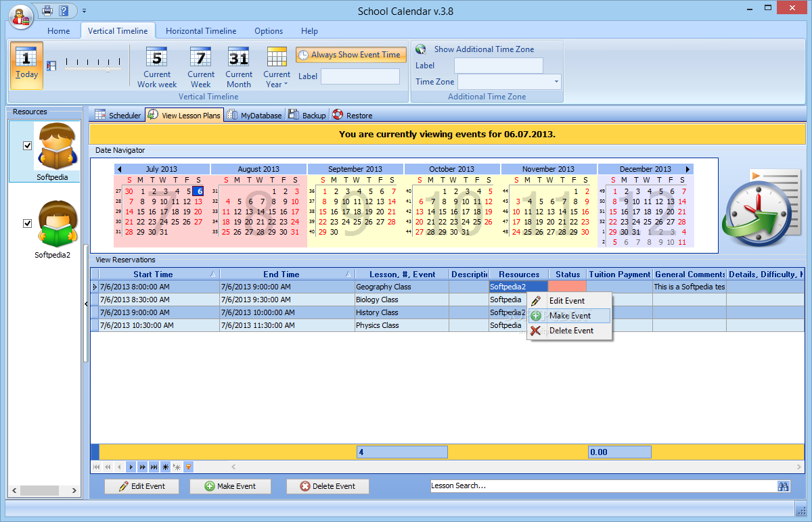Click the orange filter funnel icon
This screenshot has height=522, width=812.
(x=188, y=467)
